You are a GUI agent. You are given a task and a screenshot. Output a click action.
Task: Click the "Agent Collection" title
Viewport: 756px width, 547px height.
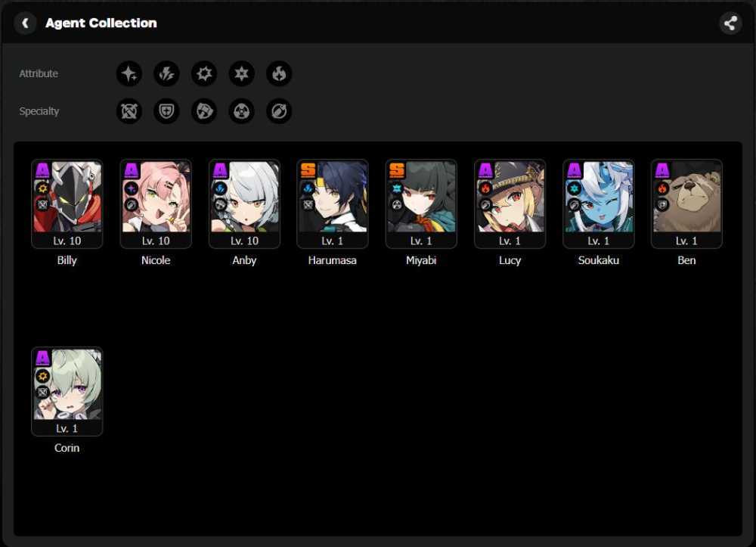click(x=101, y=23)
